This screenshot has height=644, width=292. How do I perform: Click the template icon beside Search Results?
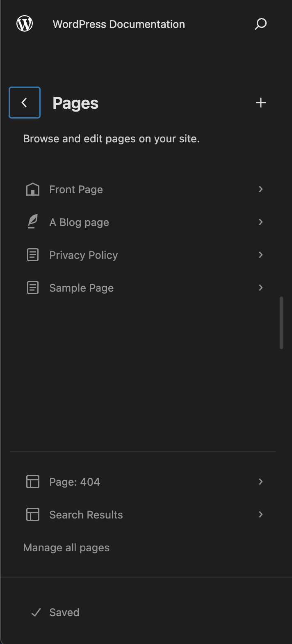point(32,514)
